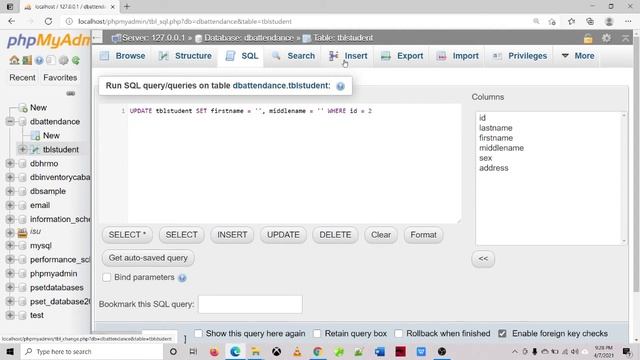Insert selected column with << button
Viewport: 640px width, 360px height.
tap(483, 259)
